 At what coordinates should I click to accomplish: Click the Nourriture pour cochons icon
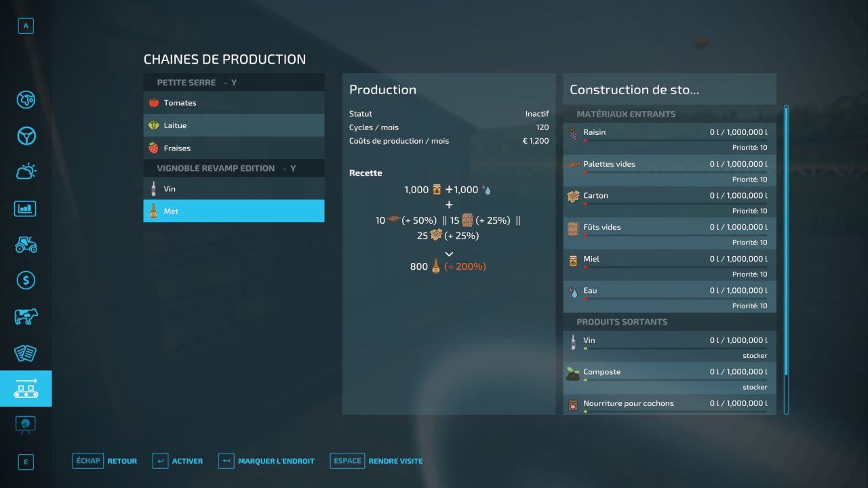pos(573,405)
